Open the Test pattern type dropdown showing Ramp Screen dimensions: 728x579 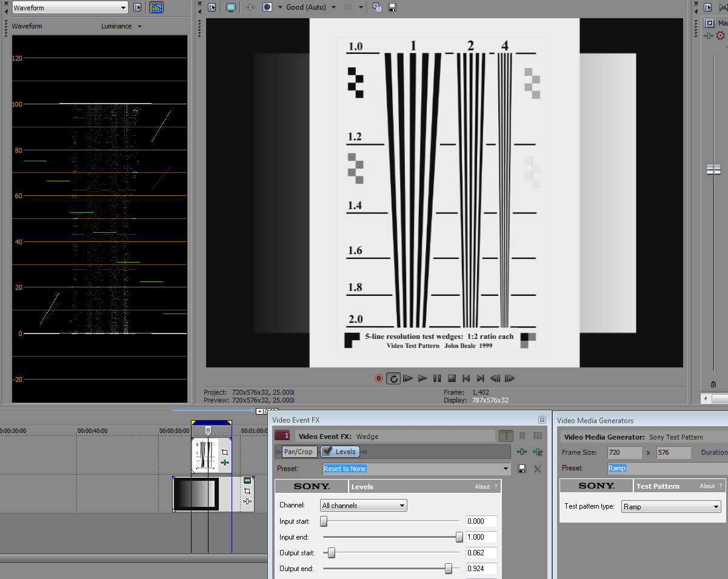pyautogui.click(x=672, y=507)
